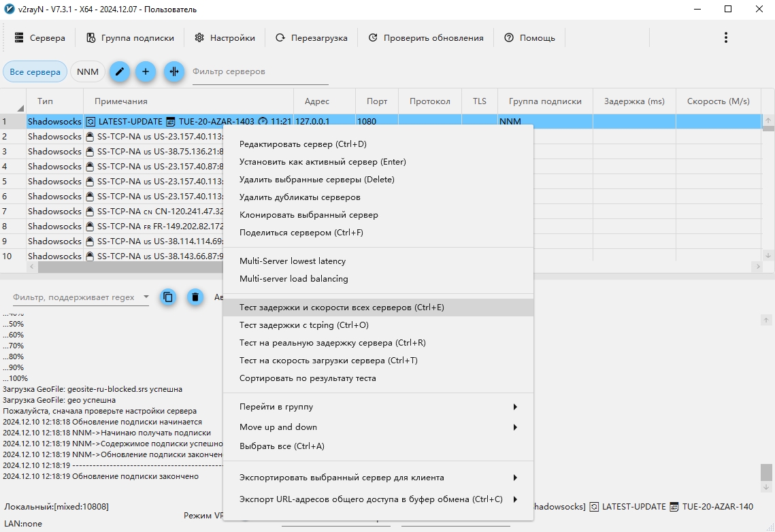Click the log panel scroll up arrow
The height and width of the screenshot is (532, 775).
click(x=766, y=320)
